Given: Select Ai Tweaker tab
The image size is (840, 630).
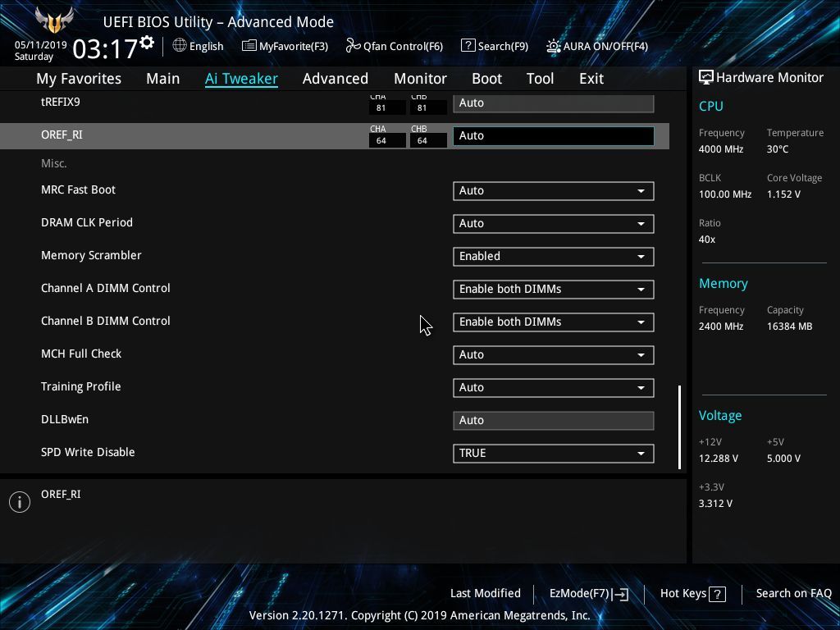Looking at the screenshot, I should tap(241, 79).
